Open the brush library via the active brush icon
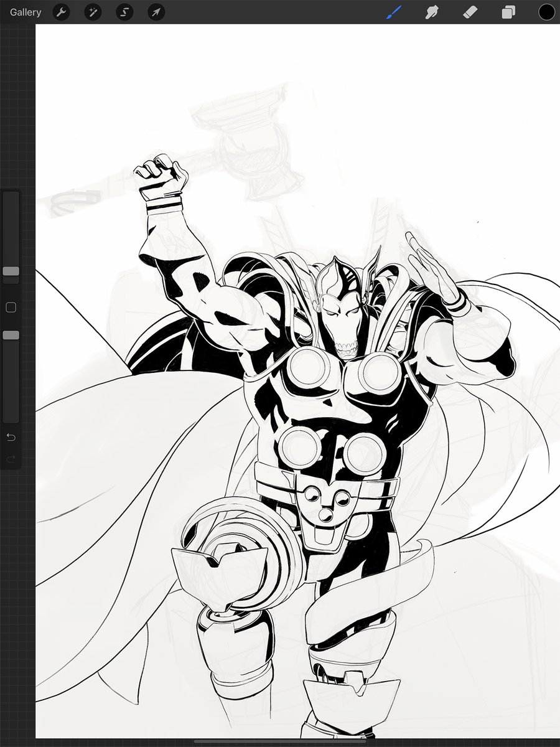This screenshot has height=747, width=560. [393, 12]
